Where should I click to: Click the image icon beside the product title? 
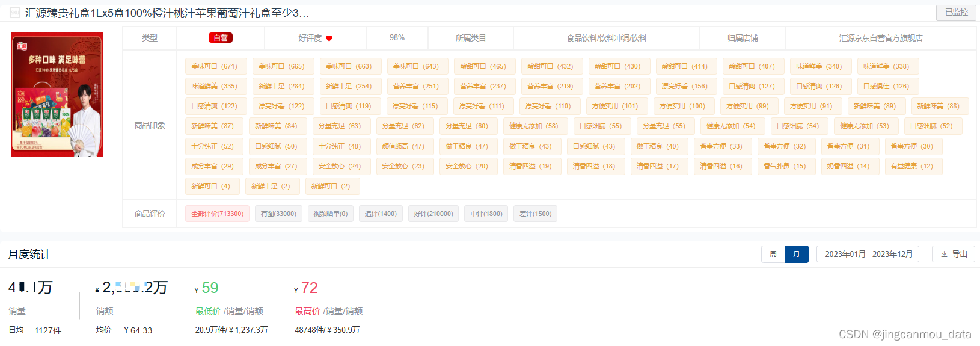(x=15, y=13)
